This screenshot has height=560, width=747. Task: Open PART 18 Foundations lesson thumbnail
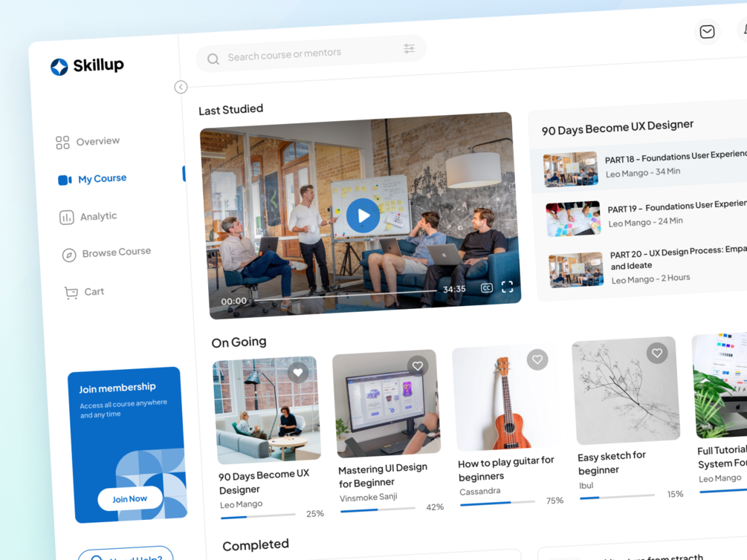point(570,169)
